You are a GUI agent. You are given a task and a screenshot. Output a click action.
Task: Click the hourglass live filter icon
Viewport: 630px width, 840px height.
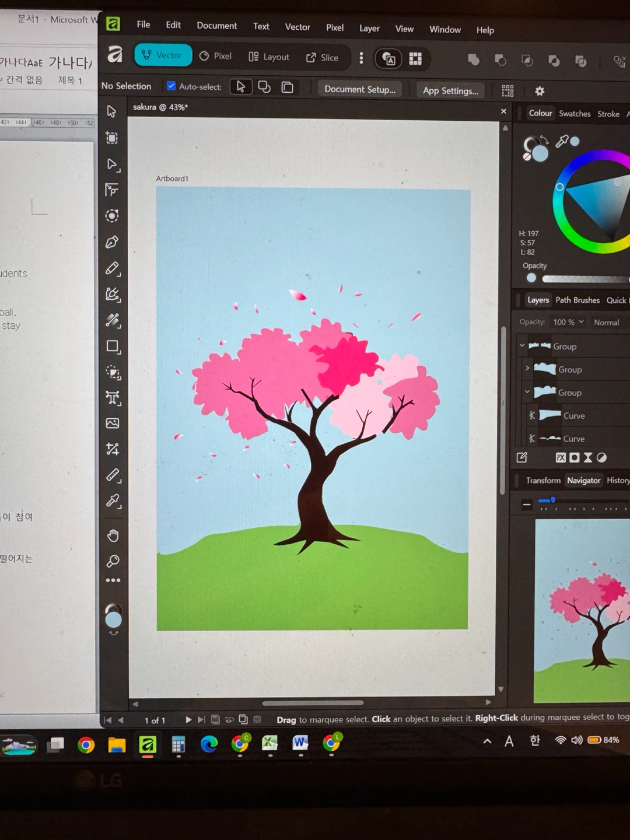pos(588,457)
